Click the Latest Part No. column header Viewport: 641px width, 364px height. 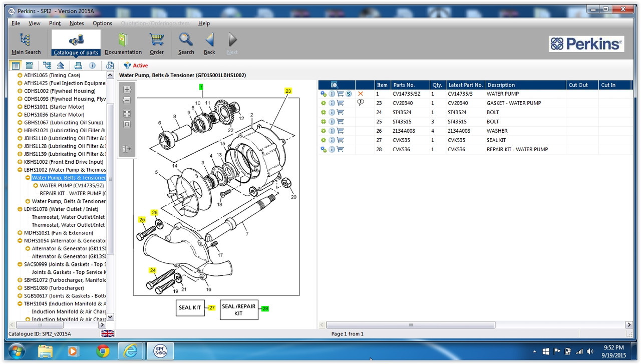coord(465,85)
